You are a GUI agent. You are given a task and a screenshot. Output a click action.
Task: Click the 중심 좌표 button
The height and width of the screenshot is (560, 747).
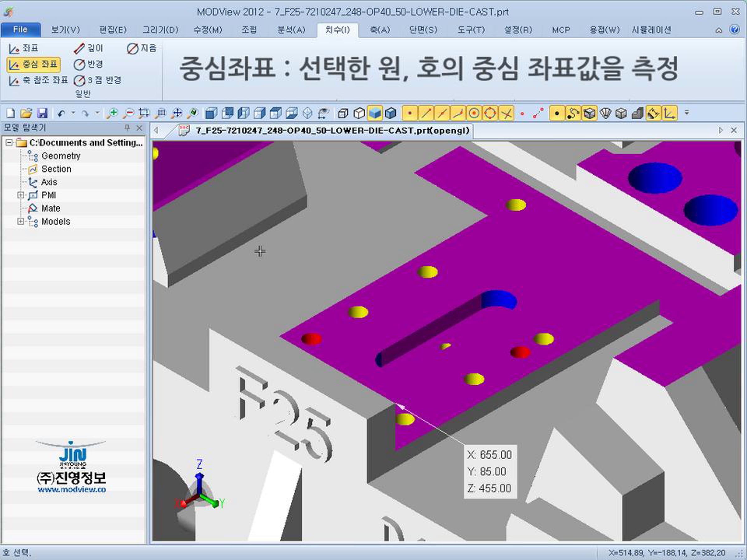(33, 64)
